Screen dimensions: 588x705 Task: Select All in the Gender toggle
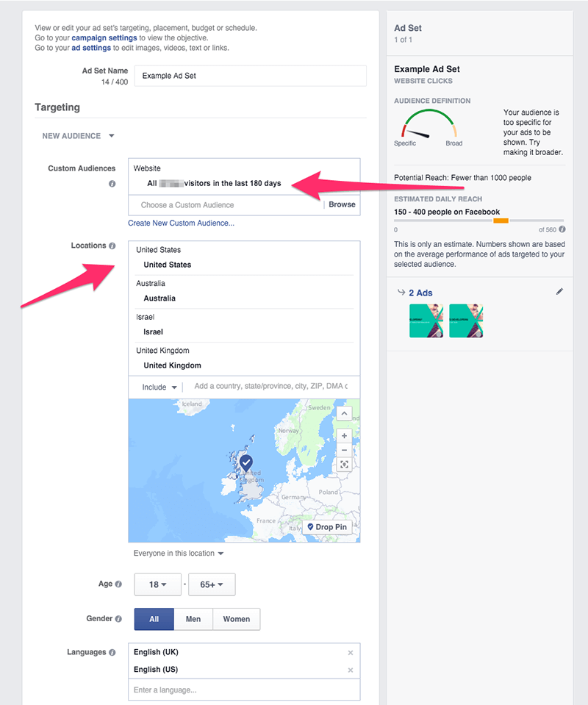(x=154, y=619)
